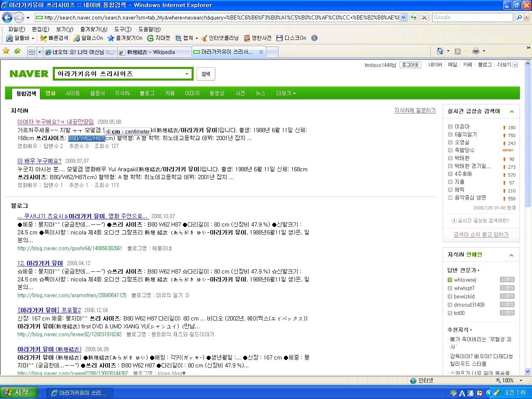Viewport: 532px width, 399px height.
Task: Click the page vertical scrollbar down arrow
Action: click(x=528, y=372)
